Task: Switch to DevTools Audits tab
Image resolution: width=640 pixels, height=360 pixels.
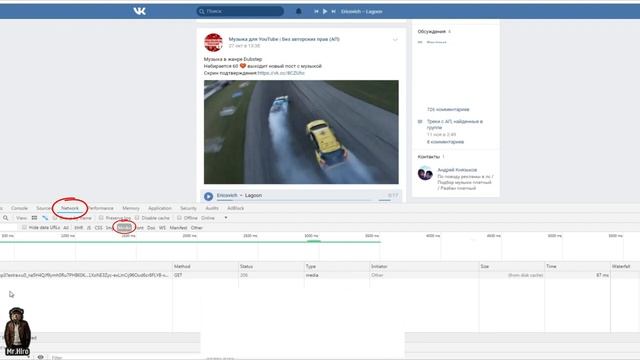Action: (x=212, y=208)
